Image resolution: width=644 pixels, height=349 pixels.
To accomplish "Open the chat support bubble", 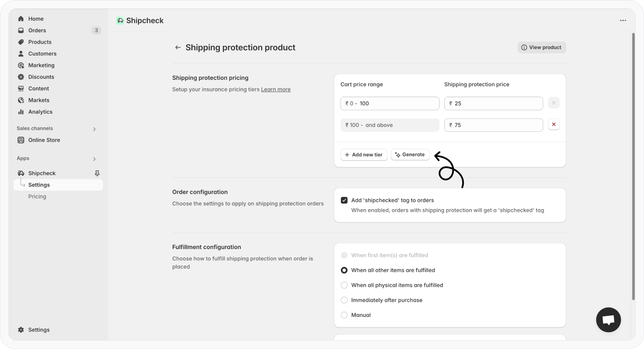I will click(x=608, y=320).
